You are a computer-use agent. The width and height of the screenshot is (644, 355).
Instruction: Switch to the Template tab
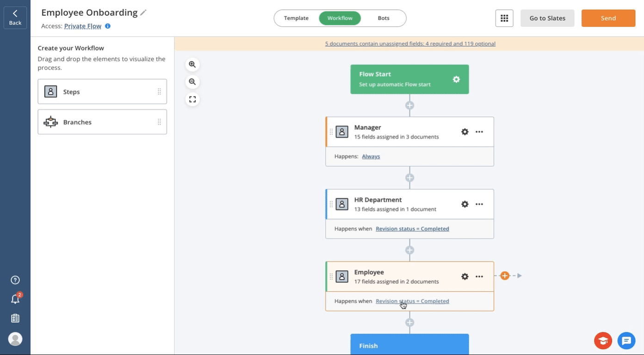pos(296,18)
